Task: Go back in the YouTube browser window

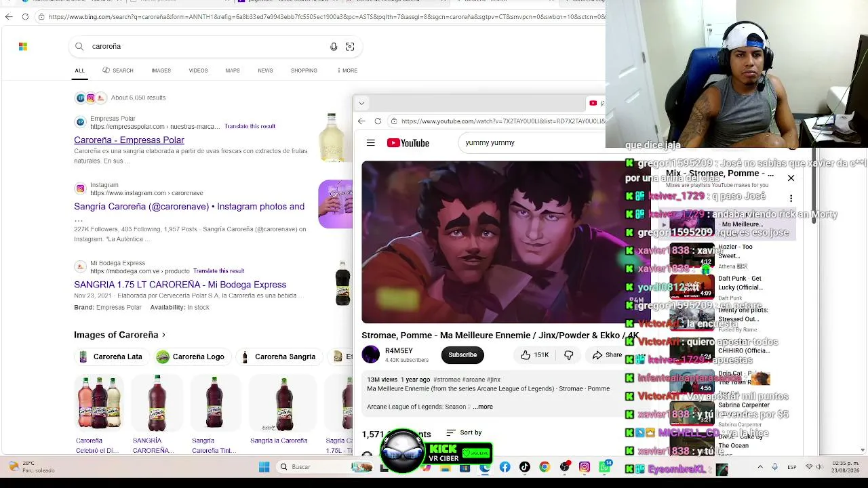Action: [x=361, y=121]
